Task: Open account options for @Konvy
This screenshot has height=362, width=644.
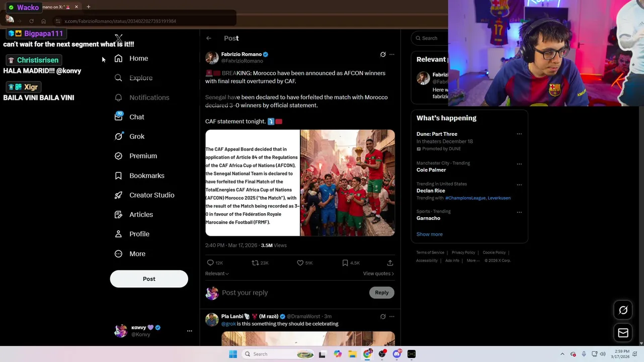Action: click(x=190, y=331)
